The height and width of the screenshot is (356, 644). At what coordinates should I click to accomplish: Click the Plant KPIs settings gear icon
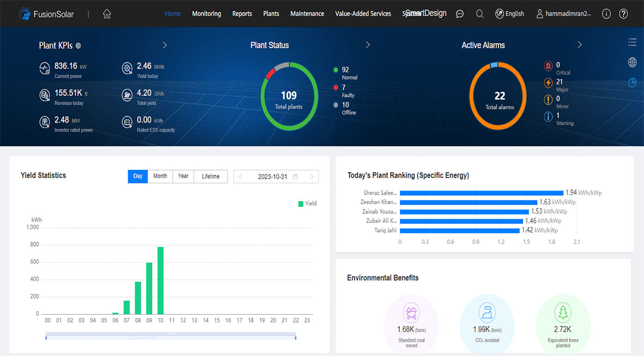(x=78, y=46)
